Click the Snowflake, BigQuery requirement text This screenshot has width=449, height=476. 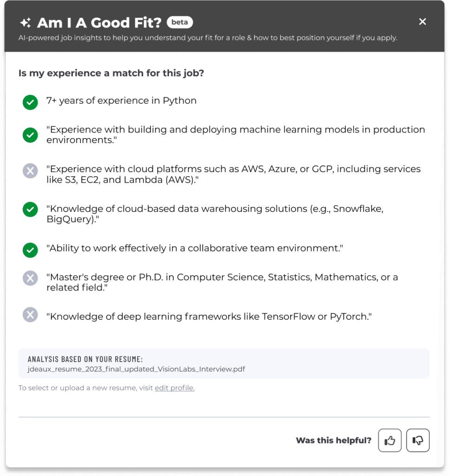point(215,214)
